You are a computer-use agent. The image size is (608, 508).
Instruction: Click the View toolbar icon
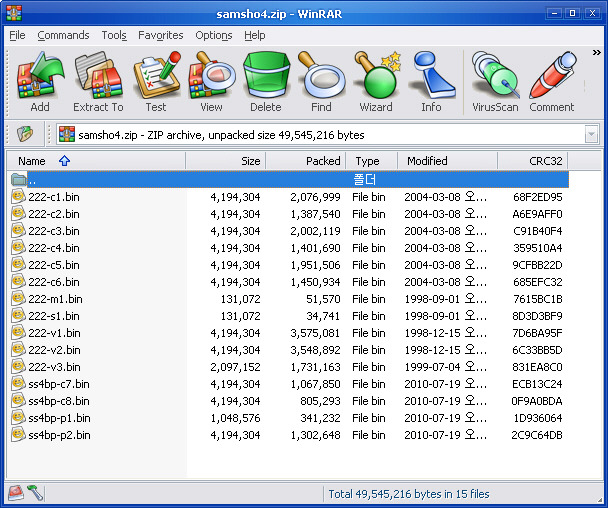click(211, 81)
